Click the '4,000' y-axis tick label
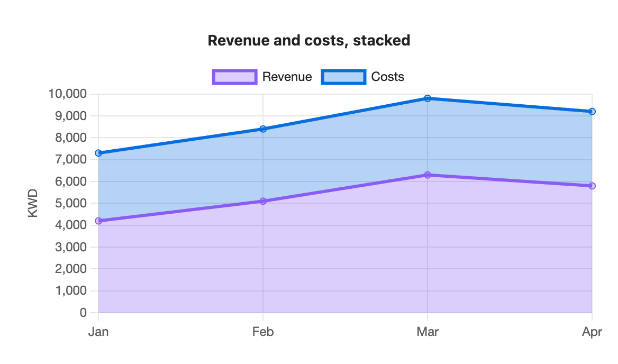 70,225
